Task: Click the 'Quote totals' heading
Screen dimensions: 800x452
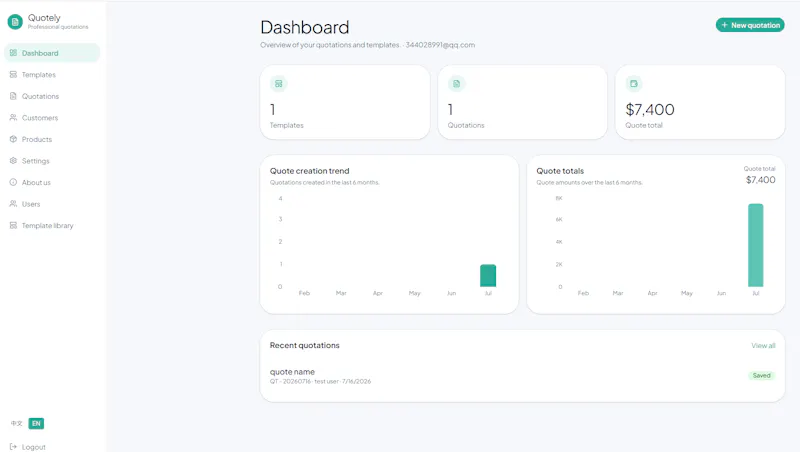Action: coord(560,171)
